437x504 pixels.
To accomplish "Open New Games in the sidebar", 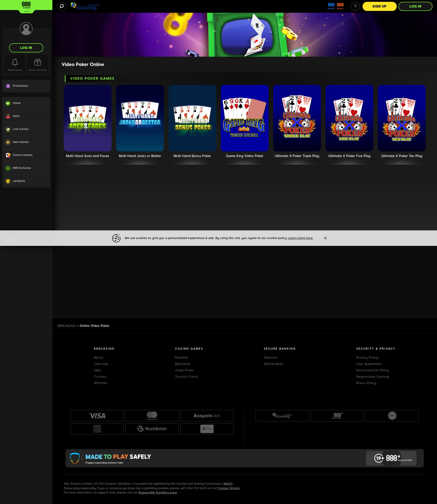I will click(x=26, y=142).
